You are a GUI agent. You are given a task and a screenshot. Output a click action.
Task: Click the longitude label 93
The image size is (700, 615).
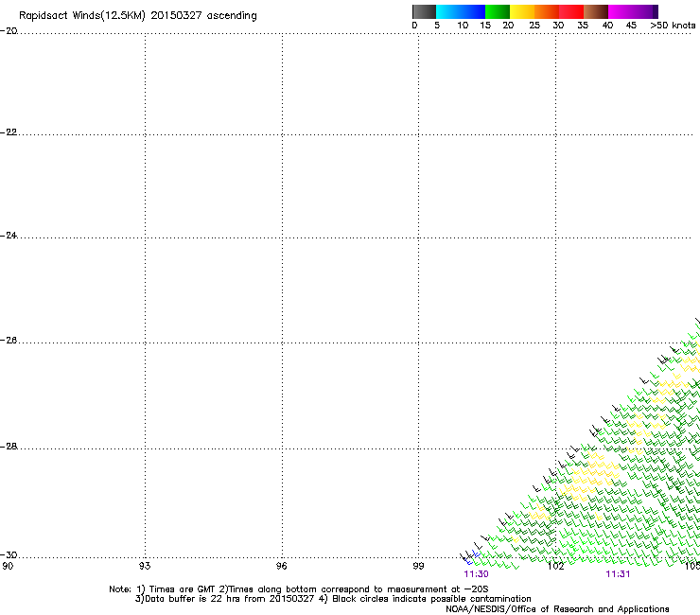[145, 566]
